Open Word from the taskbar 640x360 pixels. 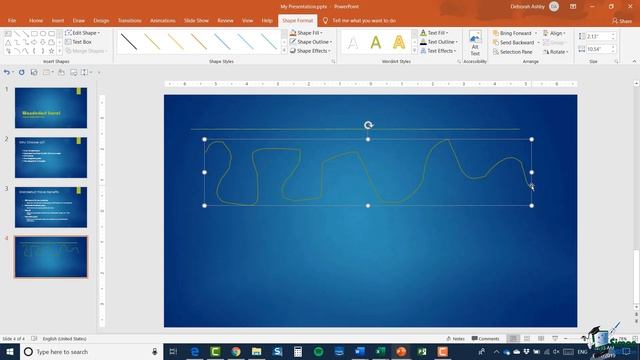360,351
